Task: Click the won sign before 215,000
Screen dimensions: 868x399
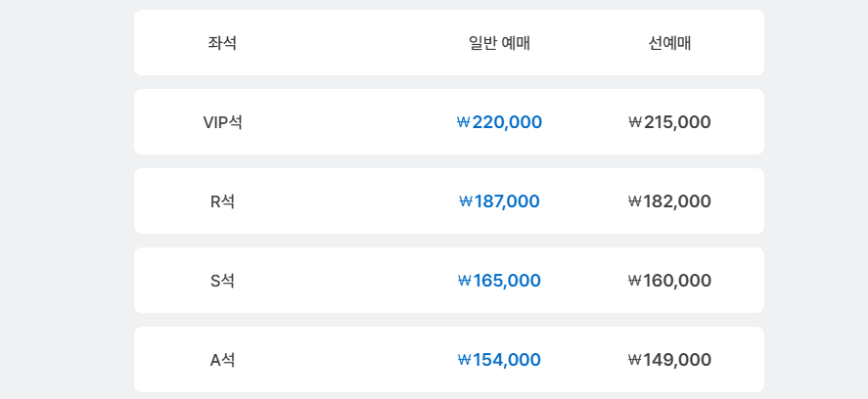Action: [635, 122]
